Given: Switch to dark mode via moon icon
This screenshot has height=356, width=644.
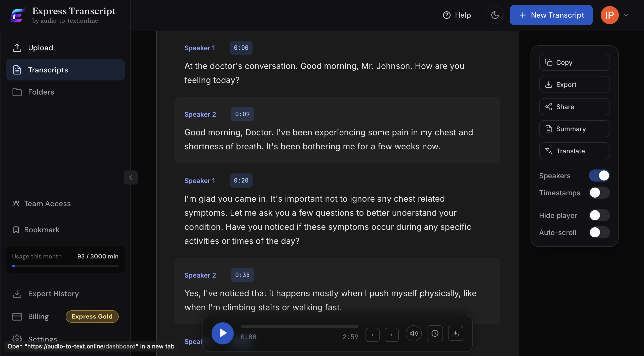Looking at the screenshot, I should tap(495, 15).
